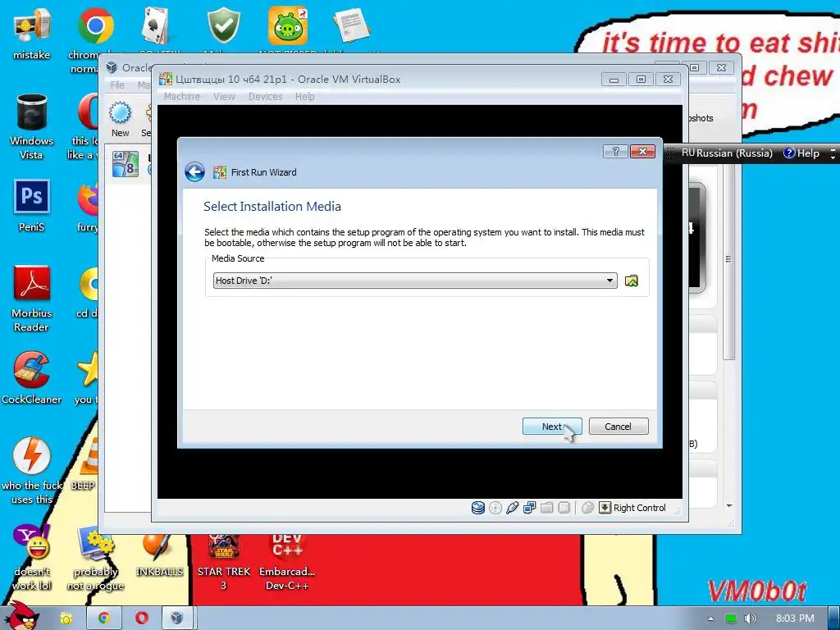Click the mouse integration status icon
The image size is (840, 630).
[587, 508]
